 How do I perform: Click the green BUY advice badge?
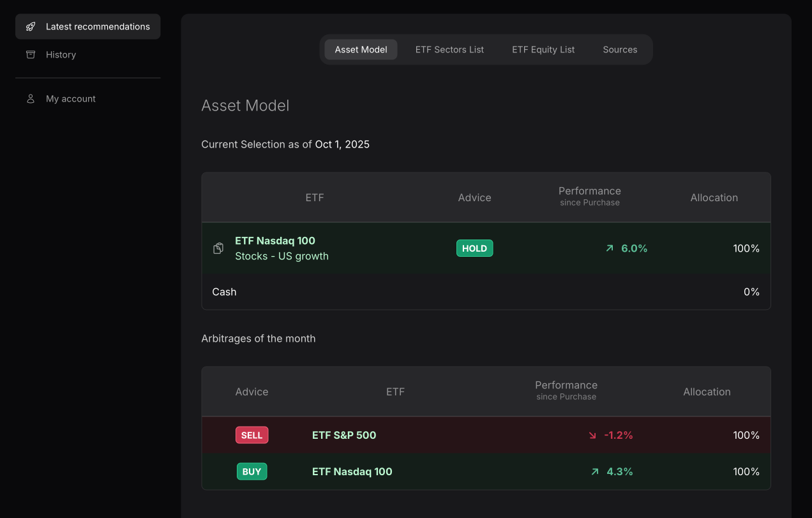click(x=252, y=472)
